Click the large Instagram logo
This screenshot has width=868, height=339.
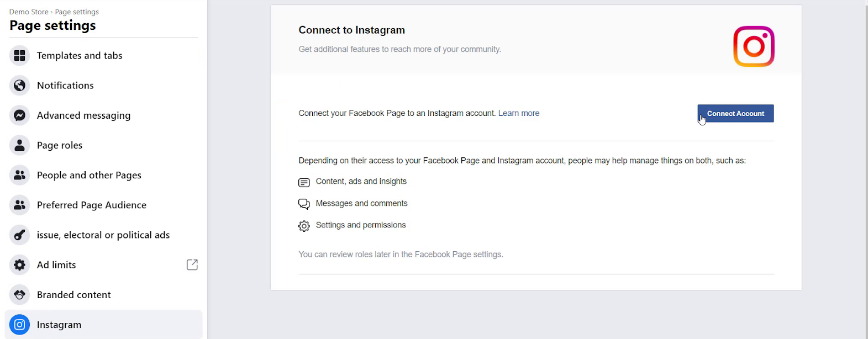coord(754,46)
